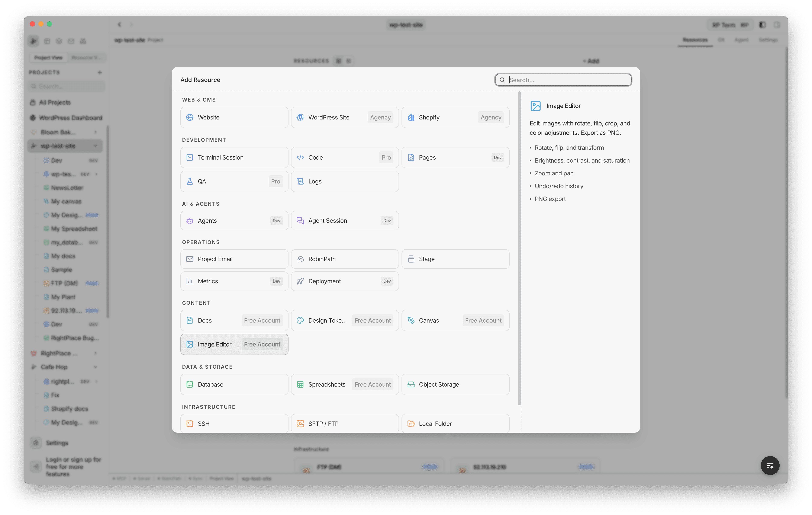Image resolution: width=812 pixels, height=515 pixels.
Task: Switch to Resource View mode
Action: (87, 57)
